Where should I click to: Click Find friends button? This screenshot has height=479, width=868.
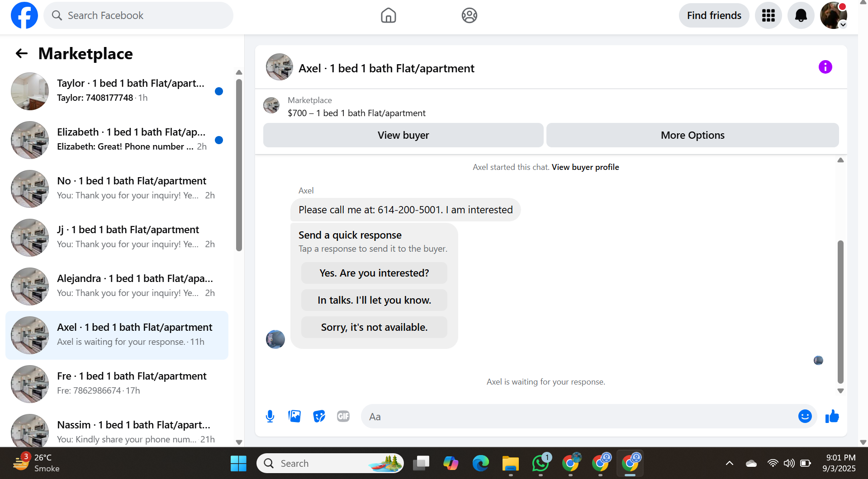coord(714,15)
